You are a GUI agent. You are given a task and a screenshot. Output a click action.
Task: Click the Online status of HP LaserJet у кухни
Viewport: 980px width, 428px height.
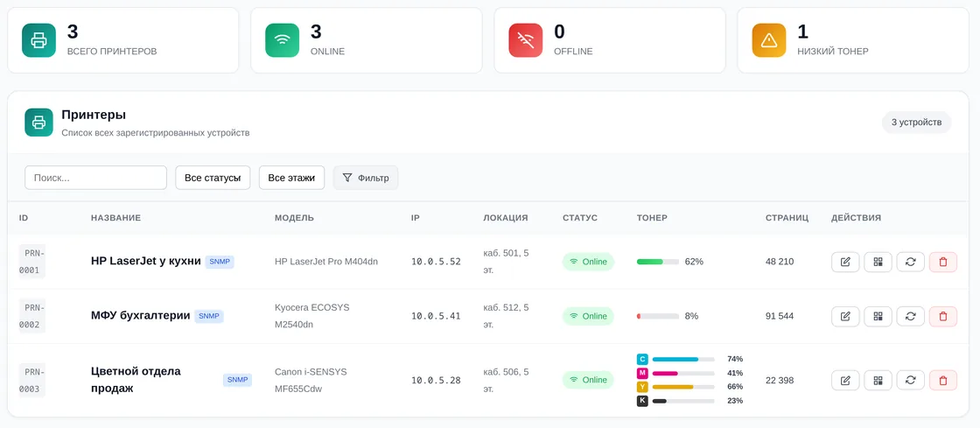[x=588, y=262]
